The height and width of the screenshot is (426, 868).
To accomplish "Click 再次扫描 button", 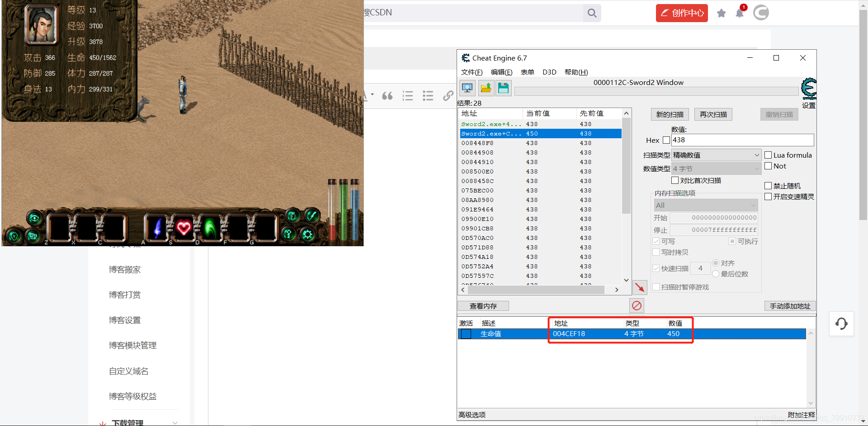I will click(713, 114).
